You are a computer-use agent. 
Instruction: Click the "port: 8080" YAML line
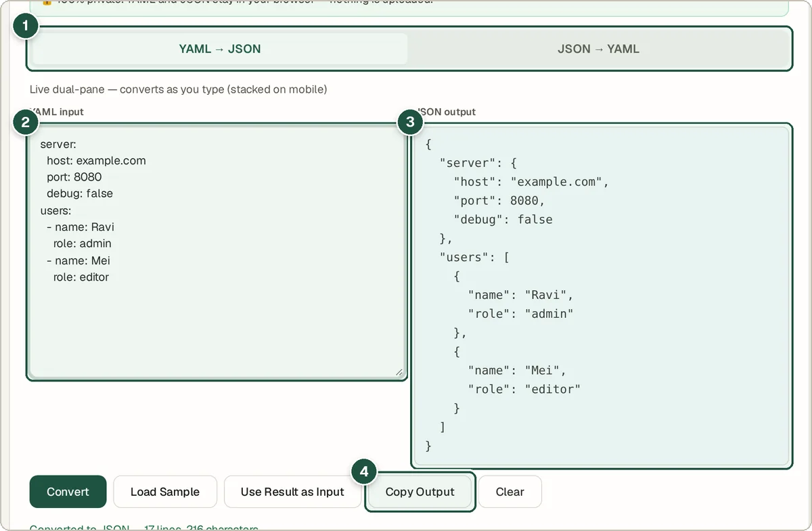tap(74, 177)
